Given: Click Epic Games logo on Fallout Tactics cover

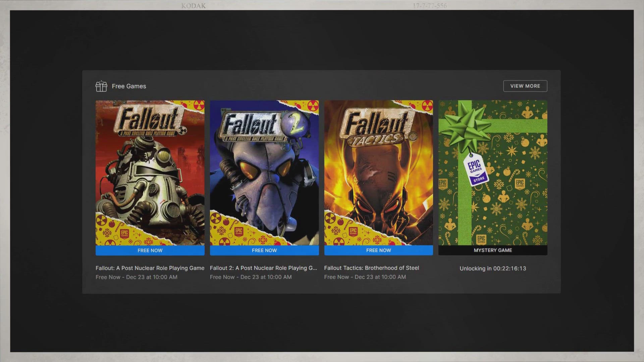Looking at the screenshot, I should 353,232.
